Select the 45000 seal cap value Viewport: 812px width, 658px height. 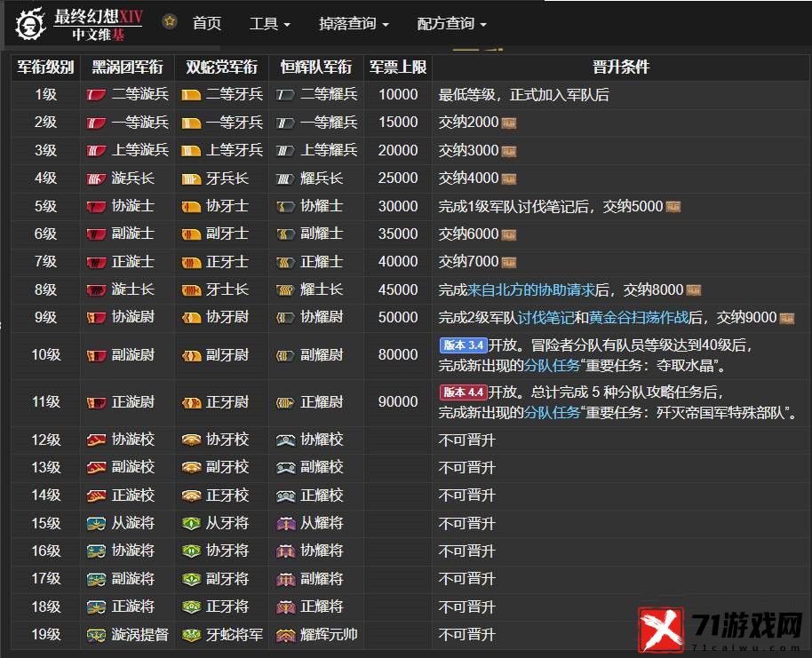pos(398,289)
